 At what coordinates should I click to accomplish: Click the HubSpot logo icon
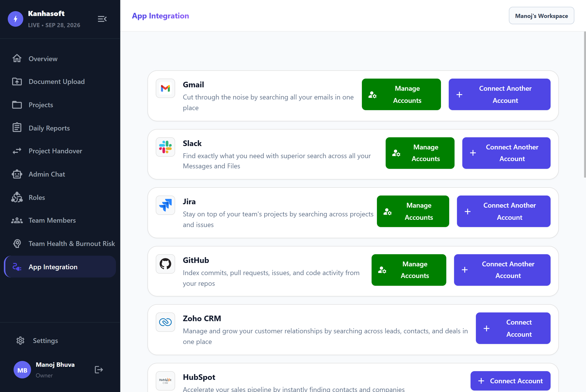pos(165,381)
